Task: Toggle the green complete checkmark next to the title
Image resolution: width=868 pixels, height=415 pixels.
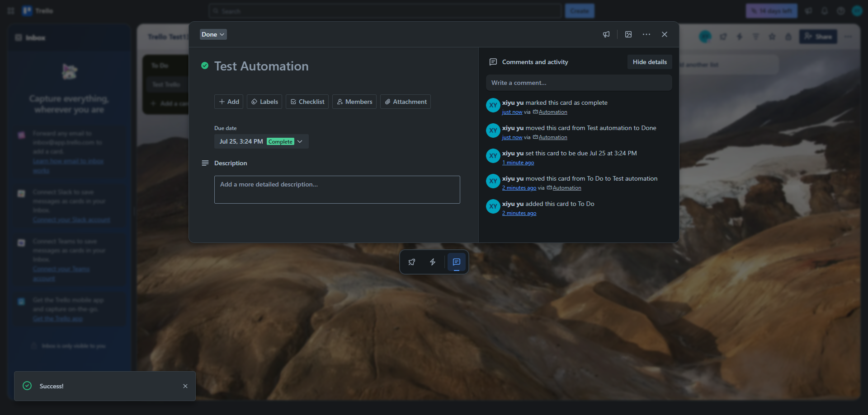Action: pyautogui.click(x=205, y=66)
